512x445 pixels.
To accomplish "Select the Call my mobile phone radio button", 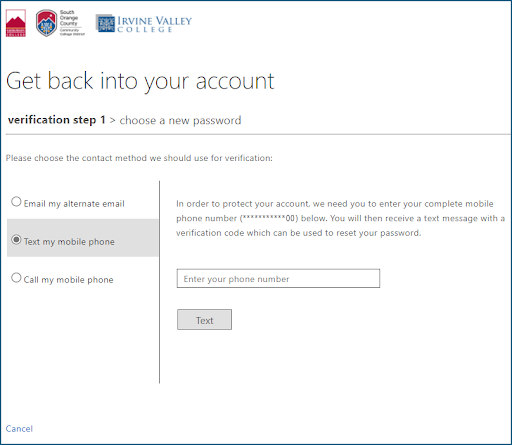I will click(16, 277).
